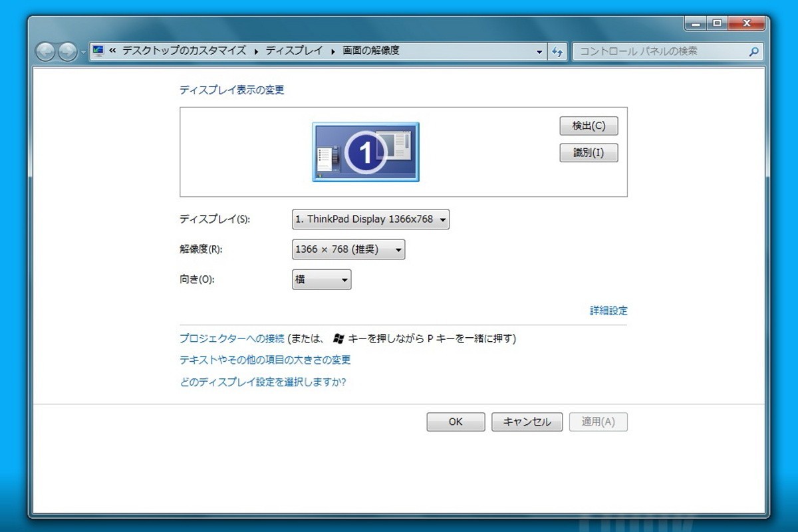Click the 識別(I) button
Screen dimensions: 798x532
tap(589, 152)
